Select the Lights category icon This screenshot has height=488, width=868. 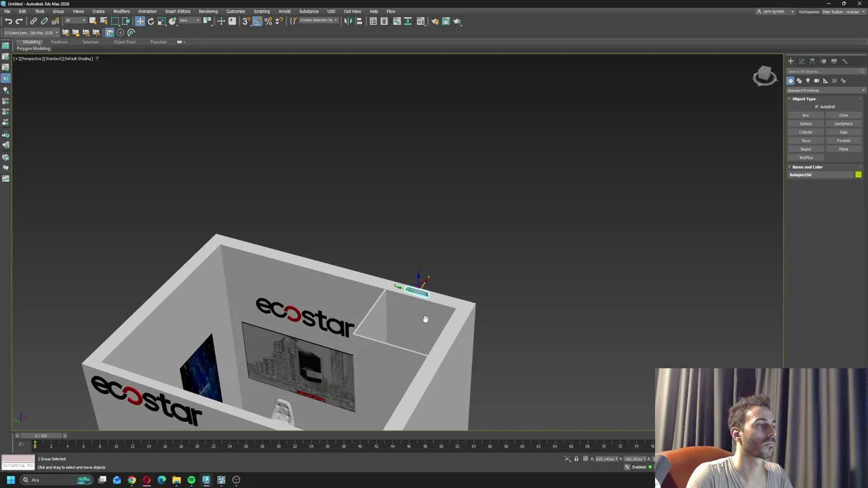click(808, 81)
